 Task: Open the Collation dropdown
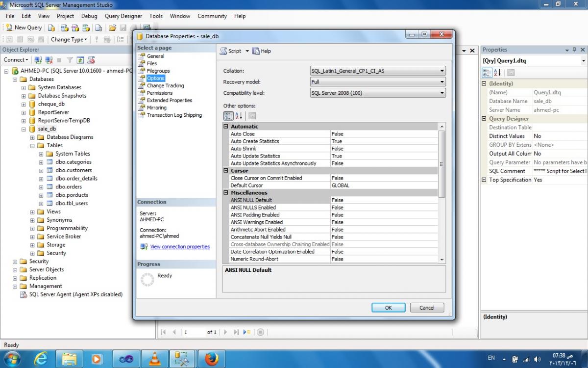378,71
